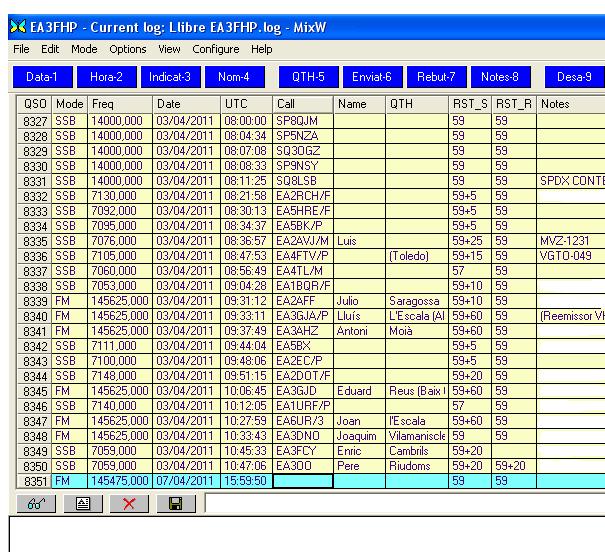
Task: Open the File menu
Action: coord(21,49)
